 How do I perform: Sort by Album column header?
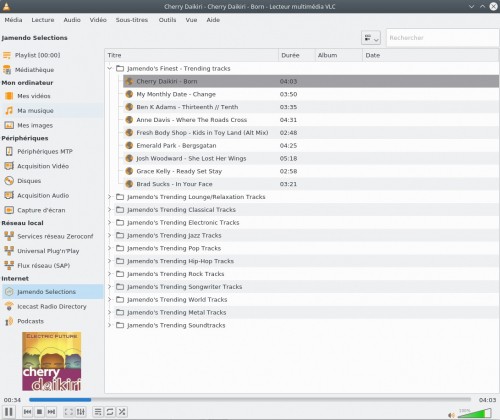tap(339, 55)
